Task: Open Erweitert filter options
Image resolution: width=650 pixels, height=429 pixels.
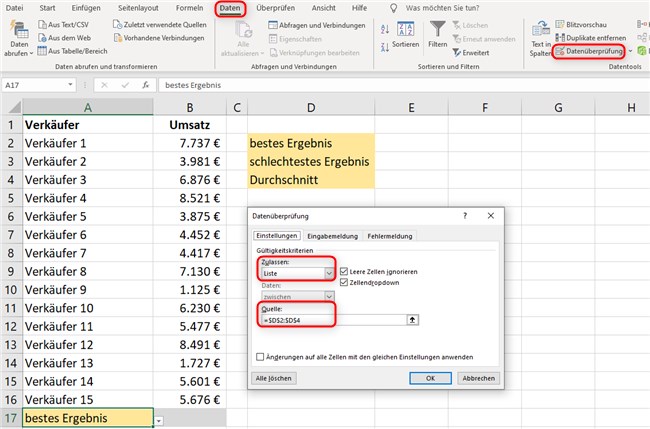Action: pos(471,53)
